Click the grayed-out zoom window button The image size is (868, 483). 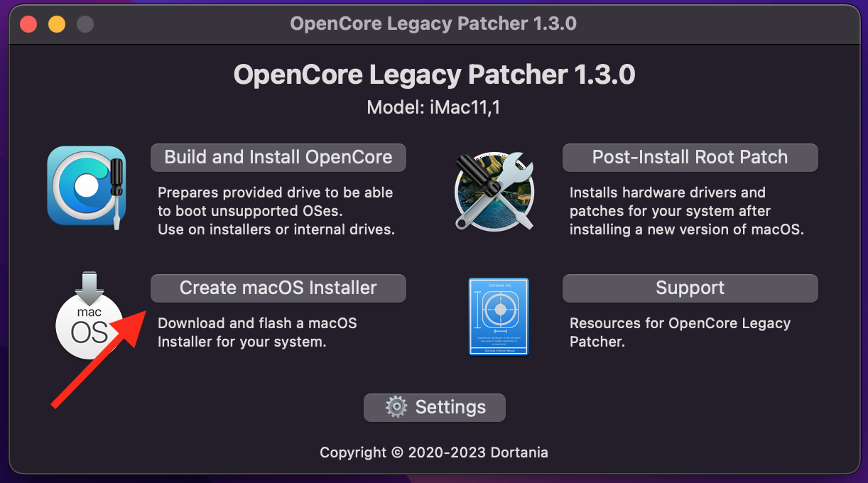85,24
